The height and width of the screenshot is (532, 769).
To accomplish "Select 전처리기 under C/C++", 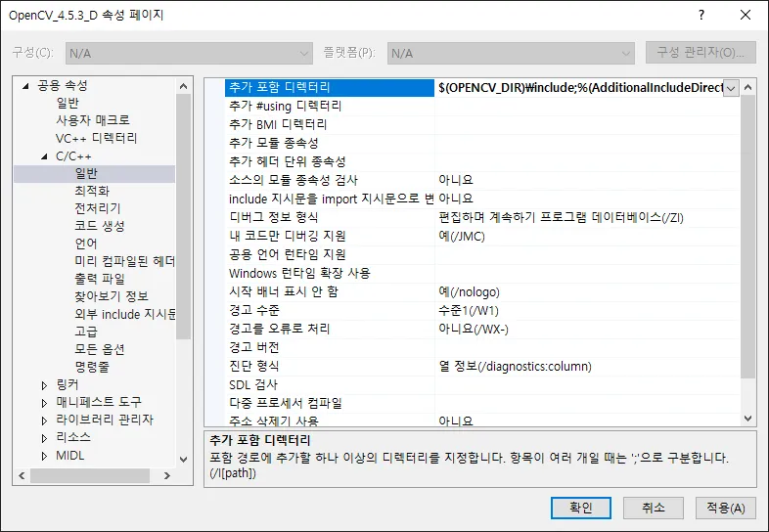I will click(97, 208).
